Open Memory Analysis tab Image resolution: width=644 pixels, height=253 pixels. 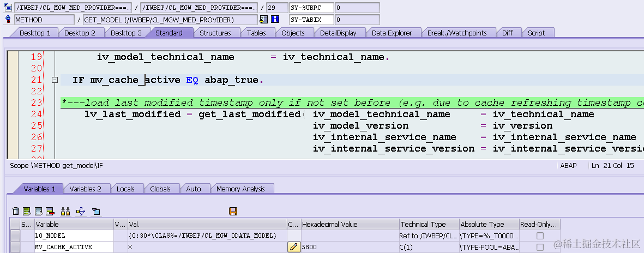(x=240, y=189)
